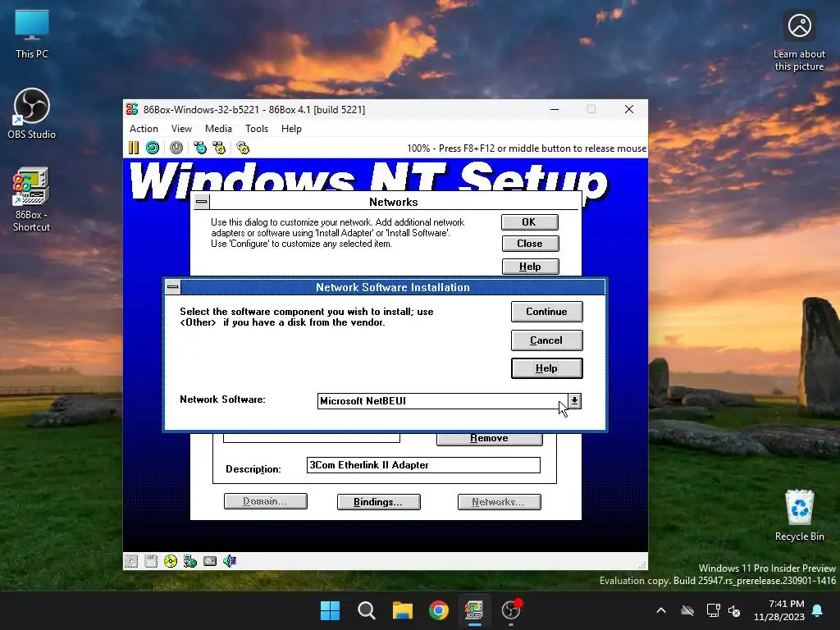Click Continue in Network Software Installation
This screenshot has height=630, width=840.
pos(546,311)
